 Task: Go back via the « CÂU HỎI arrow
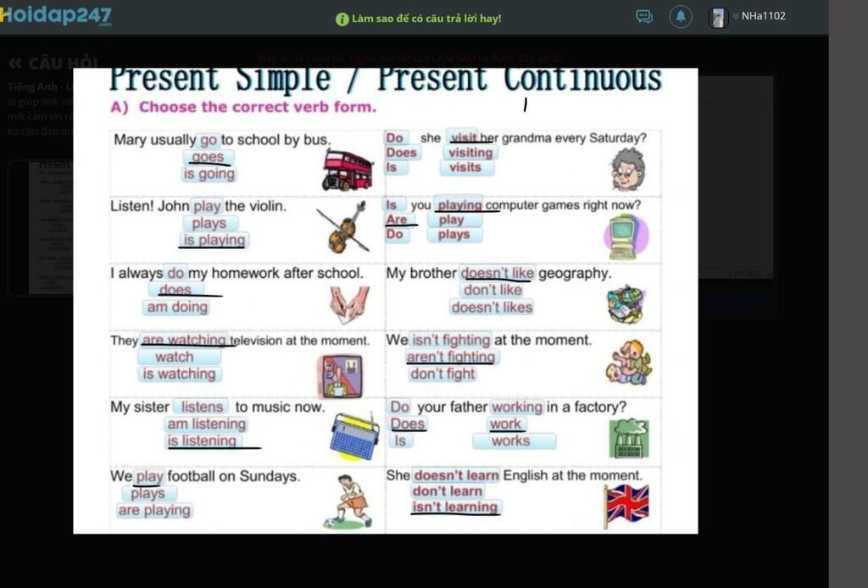[15, 63]
